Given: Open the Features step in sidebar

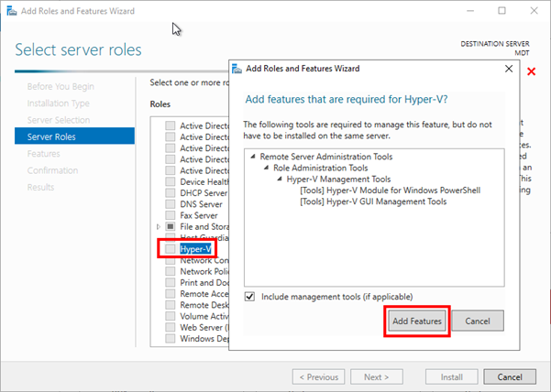Looking at the screenshot, I should click(44, 154).
